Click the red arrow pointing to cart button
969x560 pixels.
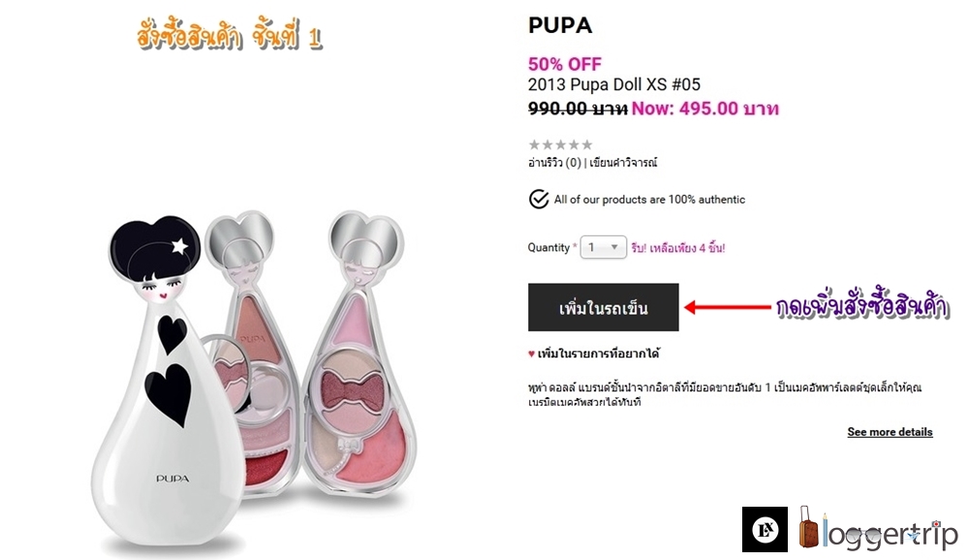click(x=728, y=306)
